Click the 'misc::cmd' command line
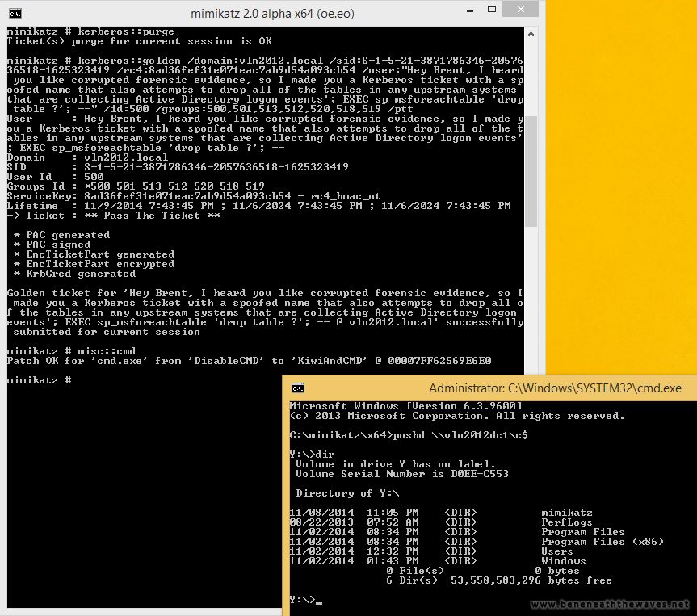 point(72,351)
